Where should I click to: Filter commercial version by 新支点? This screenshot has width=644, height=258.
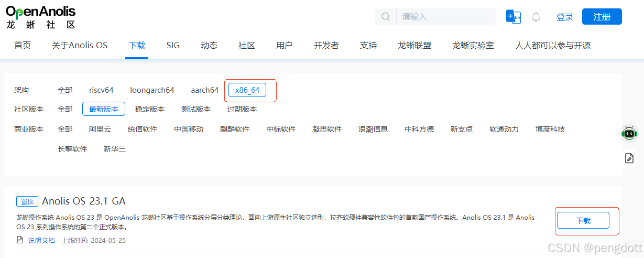click(462, 129)
